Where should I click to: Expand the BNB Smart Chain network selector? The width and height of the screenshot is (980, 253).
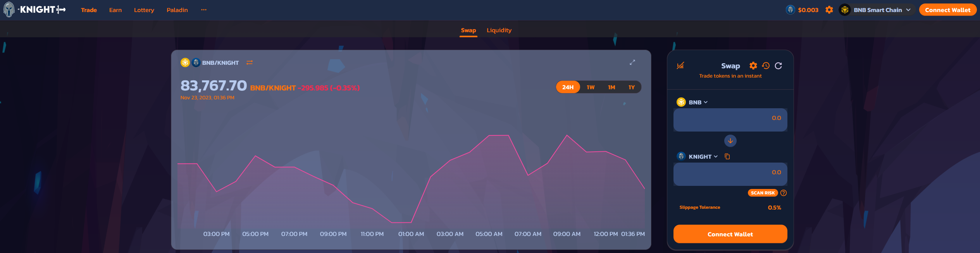[x=877, y=10]
